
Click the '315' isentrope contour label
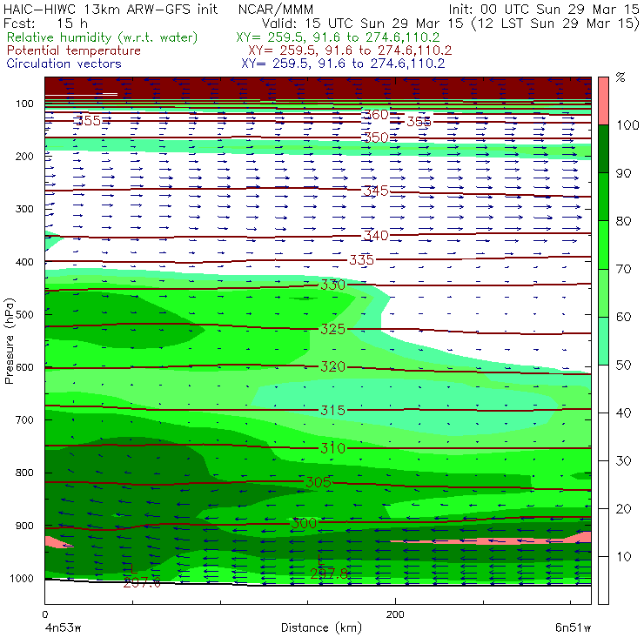point(332,410)
